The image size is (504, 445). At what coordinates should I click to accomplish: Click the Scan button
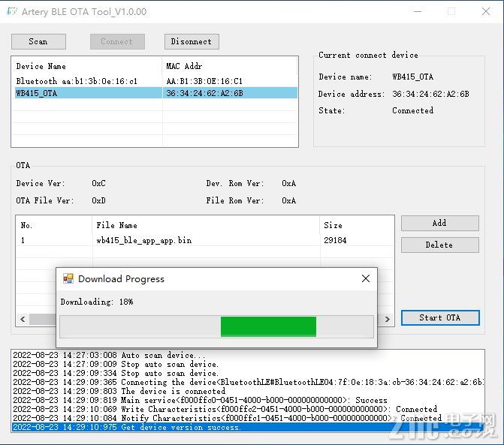pyautogui.click(x=38, y=42)
